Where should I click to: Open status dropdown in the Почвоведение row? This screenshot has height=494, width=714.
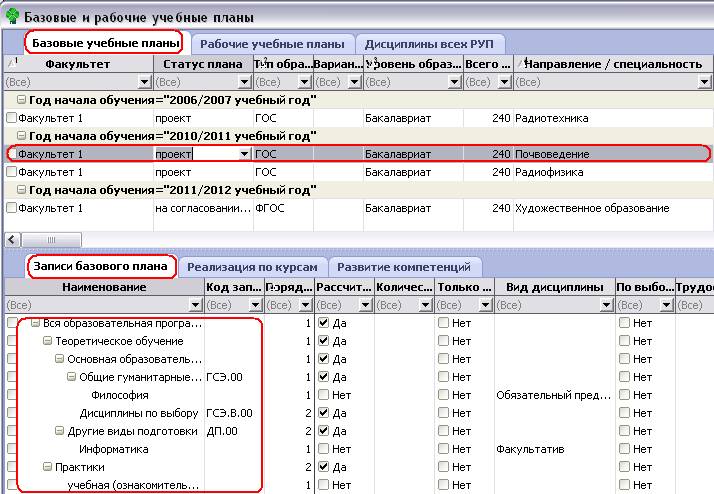tap(245, 154)
